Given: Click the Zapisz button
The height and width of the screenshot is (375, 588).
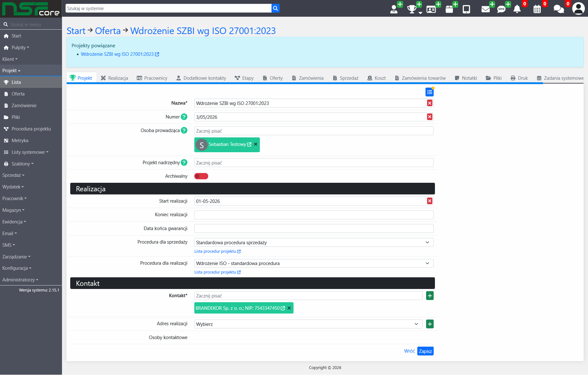Looking at the screenshot, I should point(425,351).
